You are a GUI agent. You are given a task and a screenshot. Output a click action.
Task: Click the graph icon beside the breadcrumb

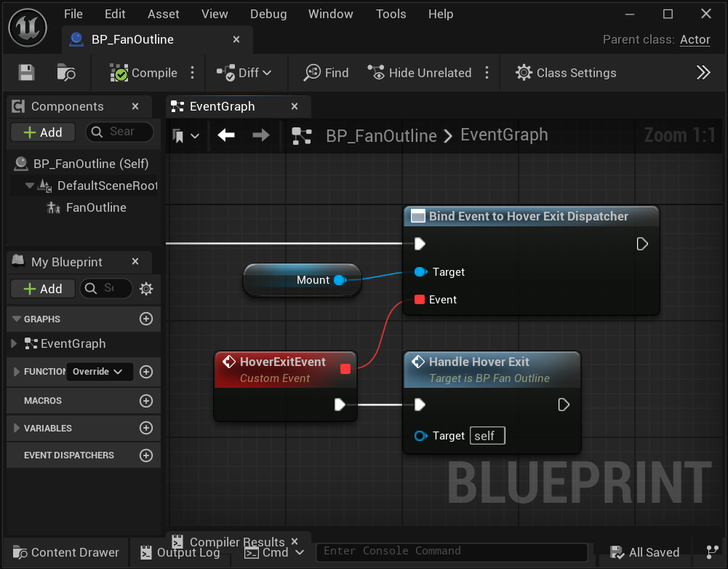pyautogui.click(x=302, y=136)
